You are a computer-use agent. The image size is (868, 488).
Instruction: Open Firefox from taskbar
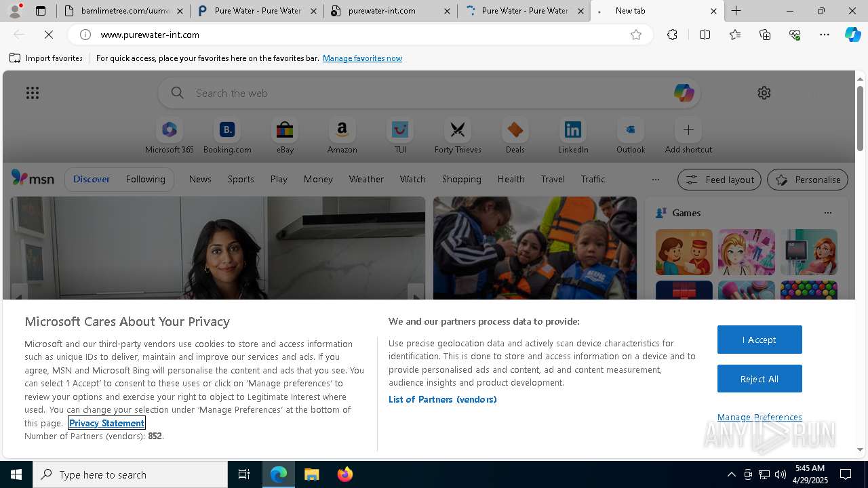click(344, 474)
